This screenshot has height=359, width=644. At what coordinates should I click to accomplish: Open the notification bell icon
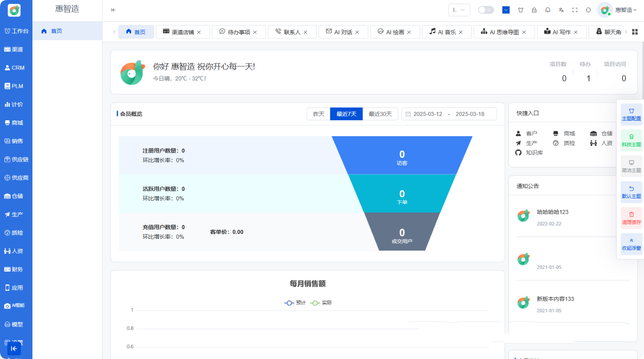click(x=548, y=9)
